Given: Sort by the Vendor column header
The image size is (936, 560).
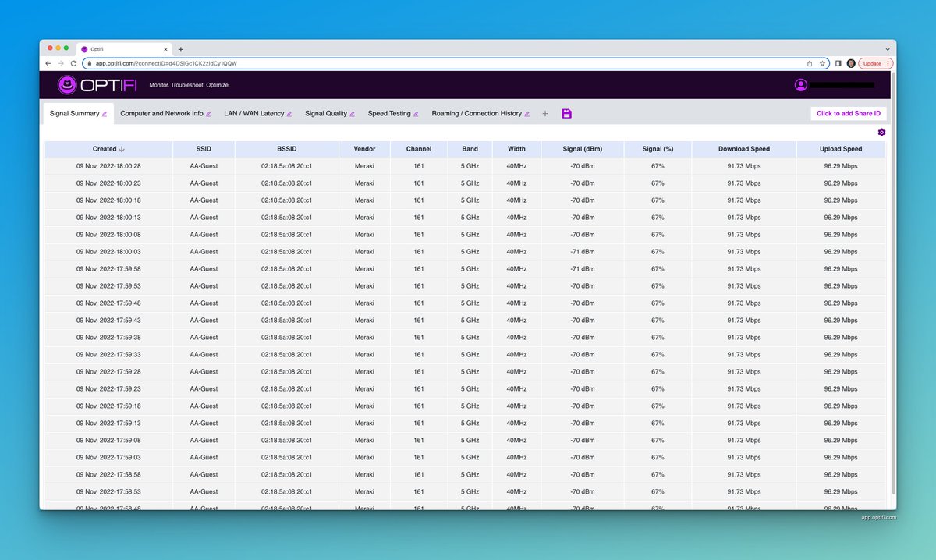Looking at the screenshot, I should [x=364, y=149].
